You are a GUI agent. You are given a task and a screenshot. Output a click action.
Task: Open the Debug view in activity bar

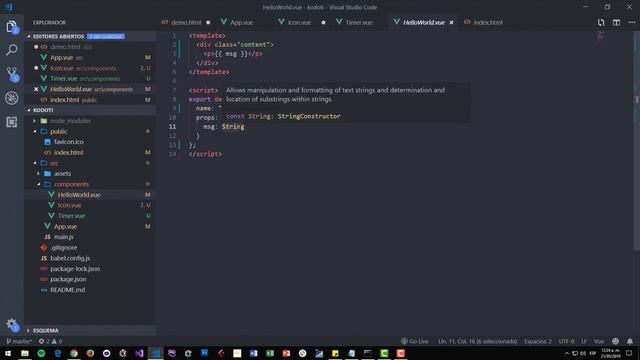pos(12,98)
